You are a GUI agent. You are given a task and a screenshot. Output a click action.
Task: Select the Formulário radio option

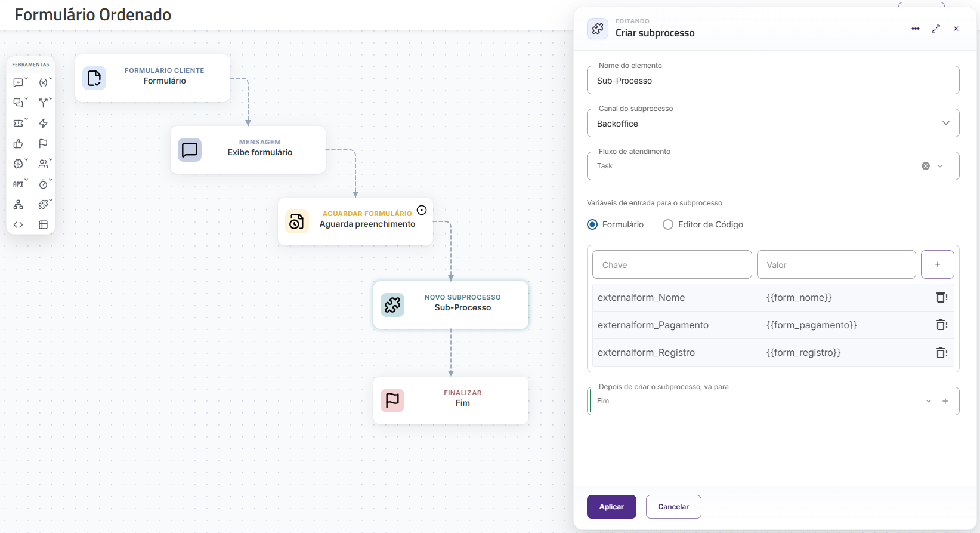(x=592, y=224)
